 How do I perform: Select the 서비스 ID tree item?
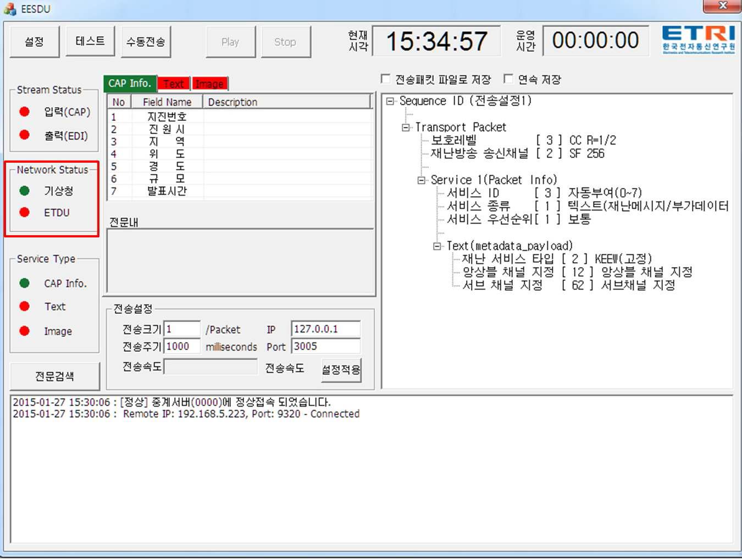tap(544, 193)
